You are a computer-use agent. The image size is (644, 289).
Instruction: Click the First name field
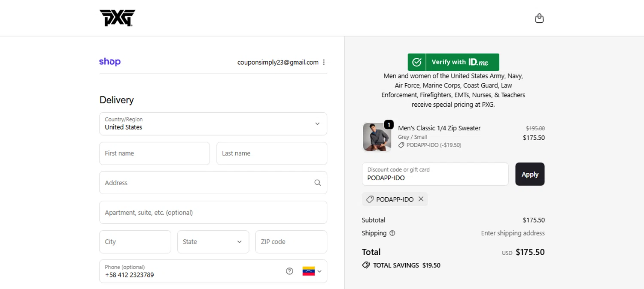pyautogui.click(x=155, y=154)
